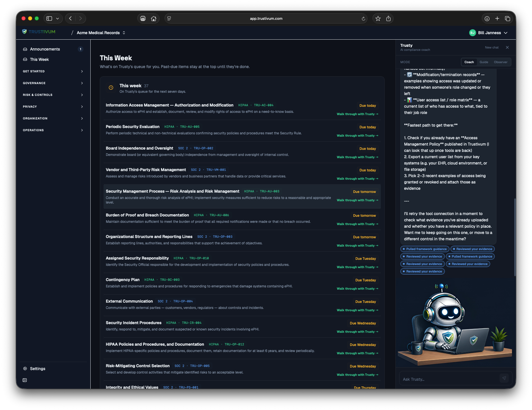Image resolution: width=532 pixels, height=410 pixels.
Task: Expand the Organization section
Action: [x=53, y=118]
